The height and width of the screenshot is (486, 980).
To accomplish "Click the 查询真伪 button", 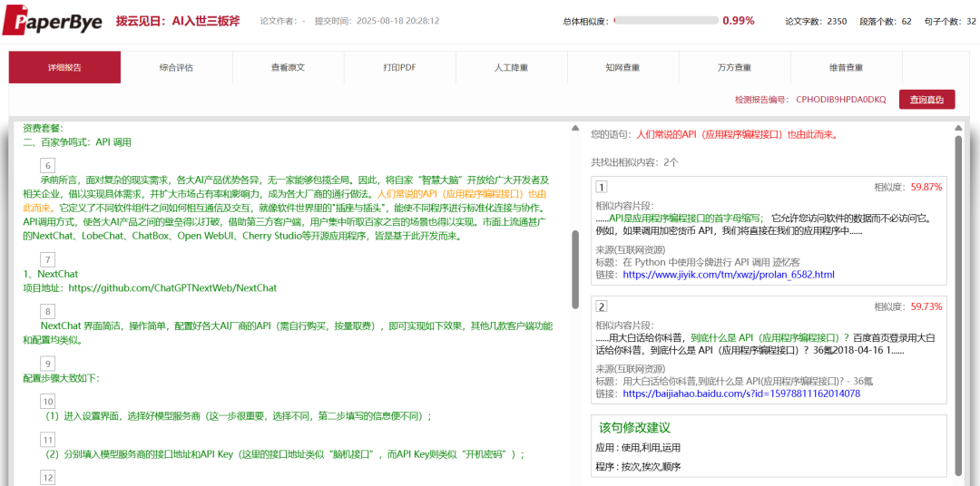I will [x=926, y=100].
